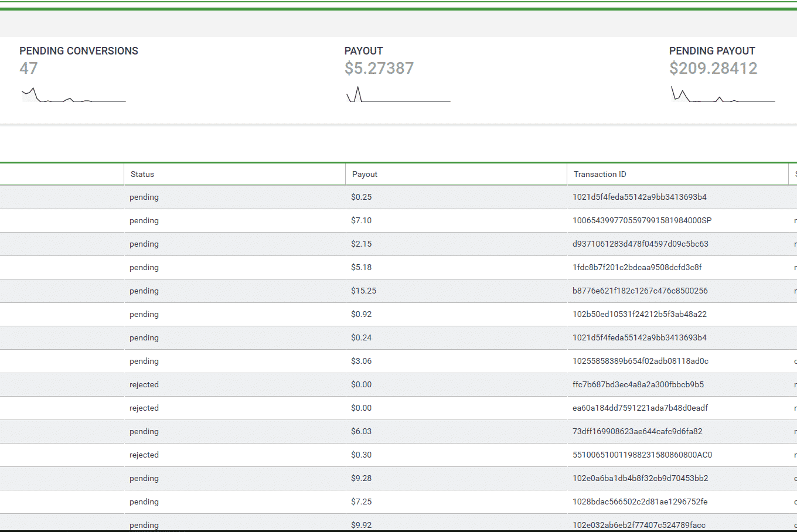Viewport: 797px width, 532px height.
Task: Select the transaction ID in the $0.25 row
Action: pos(640,197)
